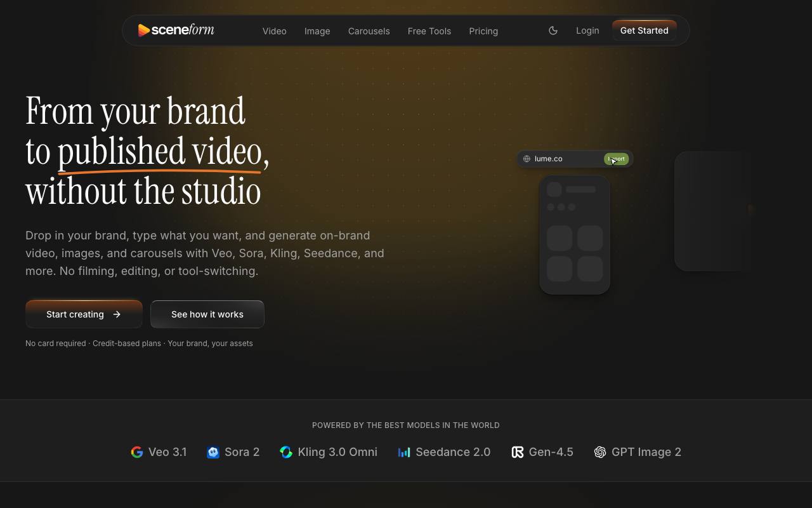
Task: Click the Kling 3.0 Omni logo icon
Action: pos(286,452)
